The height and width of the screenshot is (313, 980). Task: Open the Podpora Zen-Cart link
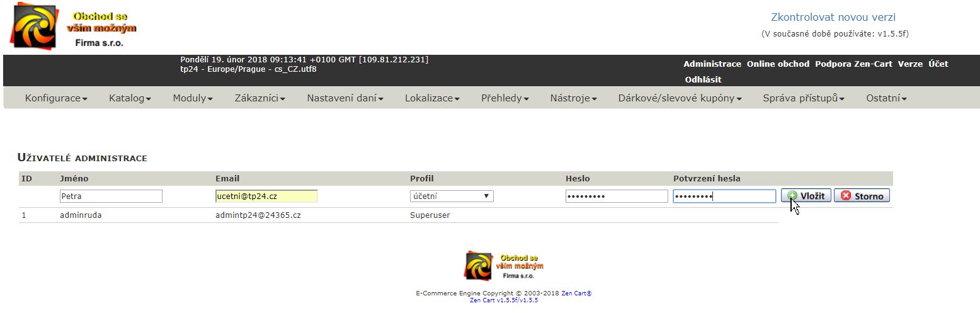[x=853, y=64]
